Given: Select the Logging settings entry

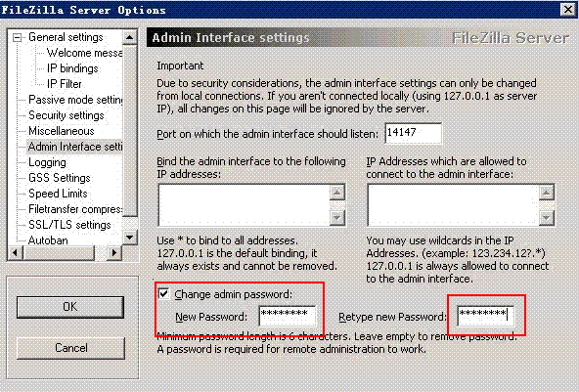Looking at the screenshot, I should tap(47, 162).
